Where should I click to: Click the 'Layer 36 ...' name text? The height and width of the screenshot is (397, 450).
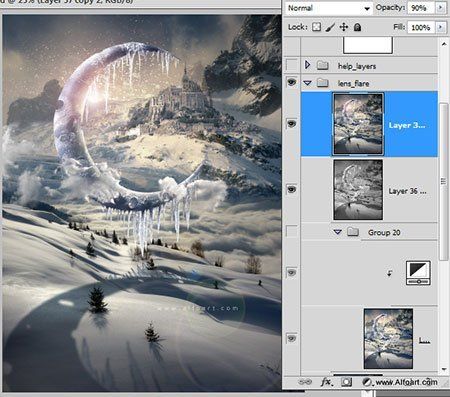pos(407,191)
